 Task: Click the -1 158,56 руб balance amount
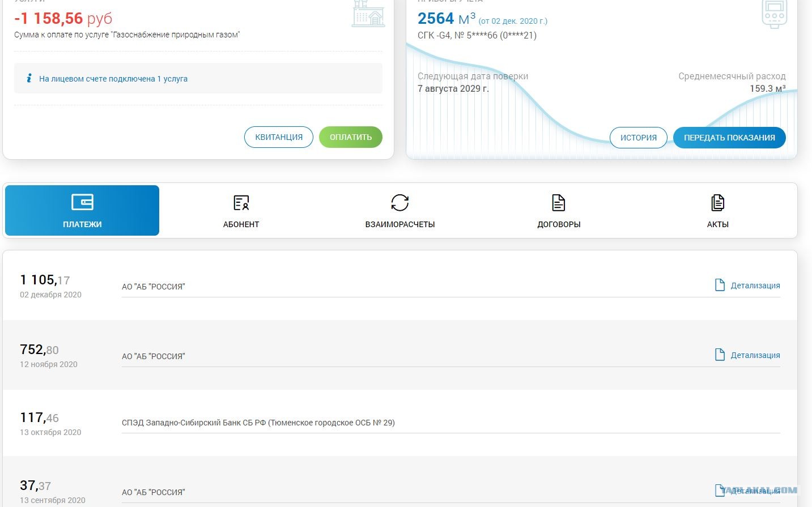pos(63,19)
